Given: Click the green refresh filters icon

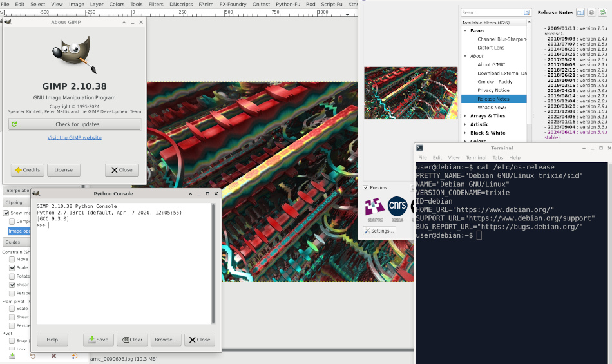Looking at the screenshot, I should pos(601,12).
